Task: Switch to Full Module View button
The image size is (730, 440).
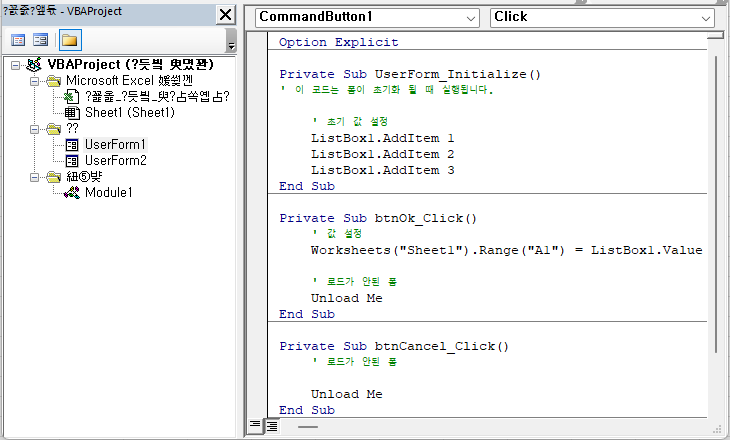Action: point(272,426)
